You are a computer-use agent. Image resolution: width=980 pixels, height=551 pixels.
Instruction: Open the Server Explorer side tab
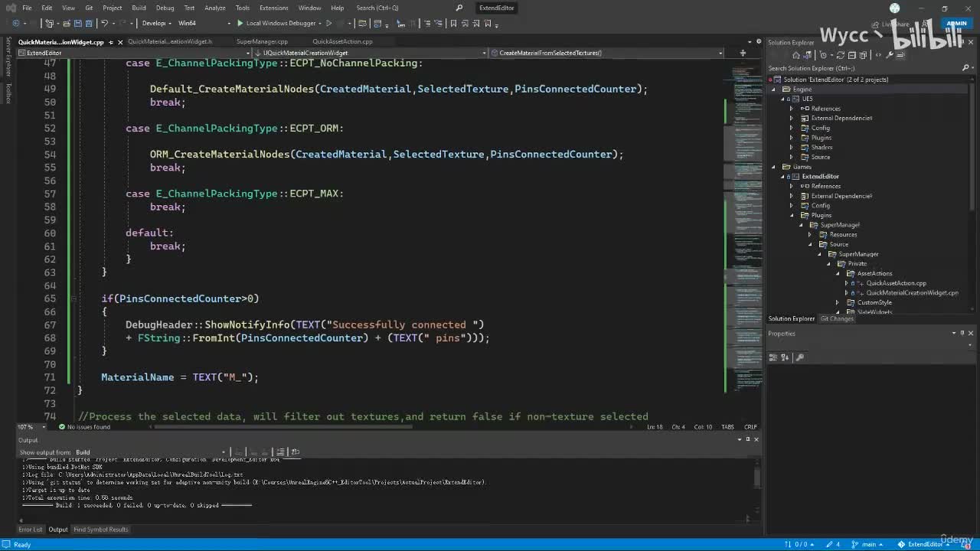8,58
